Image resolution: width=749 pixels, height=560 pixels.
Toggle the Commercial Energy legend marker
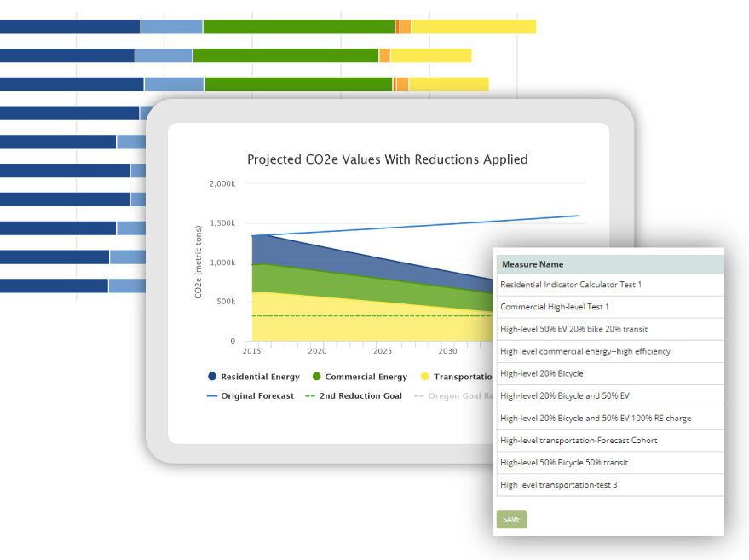click(316, 377)
